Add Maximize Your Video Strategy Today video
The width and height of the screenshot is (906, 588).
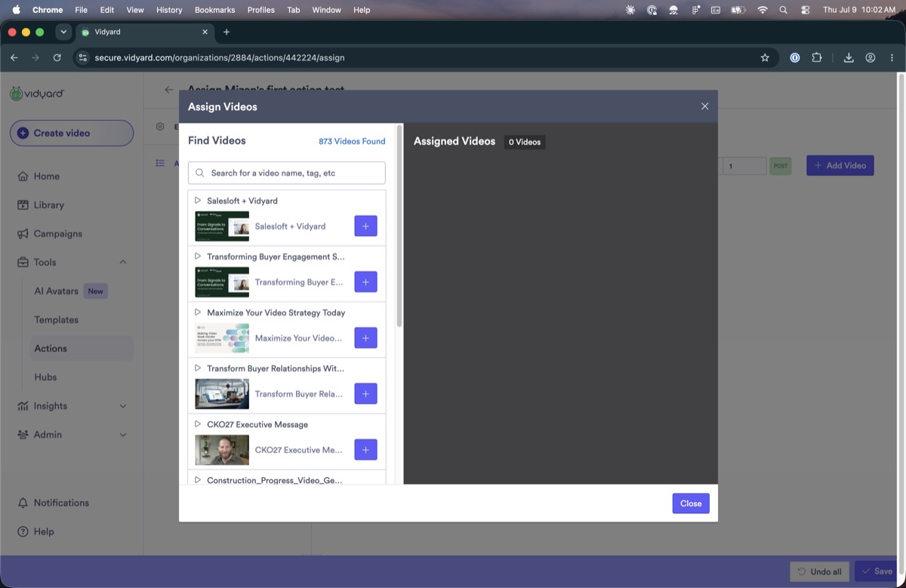pyautogui.click(x=365, y=337)
